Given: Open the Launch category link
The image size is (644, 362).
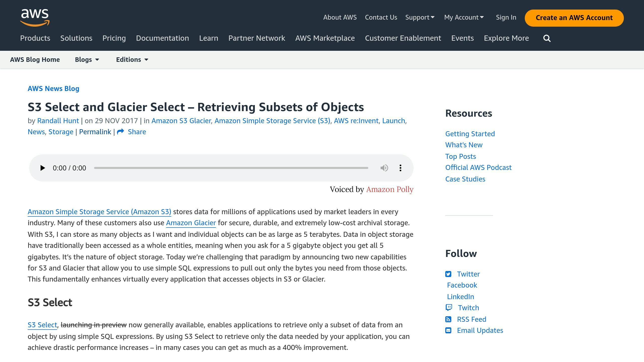Looking at the screenshot, I should [393, 121].
